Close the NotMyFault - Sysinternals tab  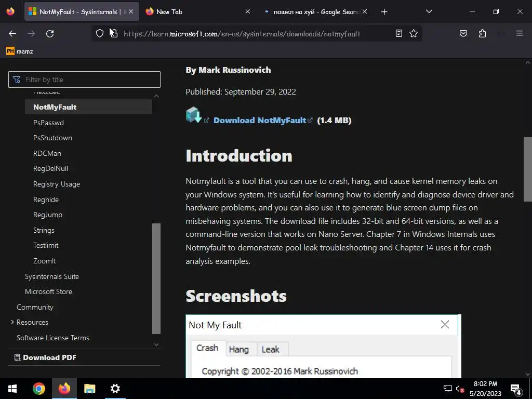[131, 11]
